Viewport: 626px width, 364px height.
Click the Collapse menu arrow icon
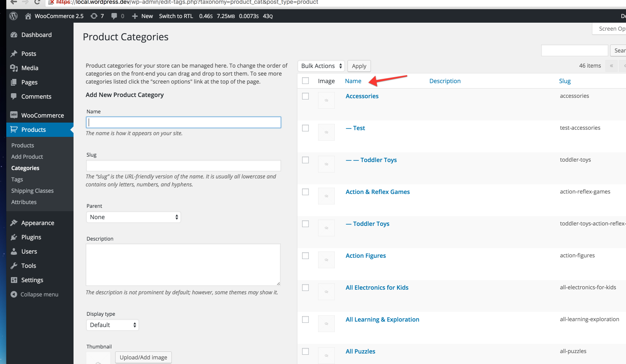(x=14, y=294)
